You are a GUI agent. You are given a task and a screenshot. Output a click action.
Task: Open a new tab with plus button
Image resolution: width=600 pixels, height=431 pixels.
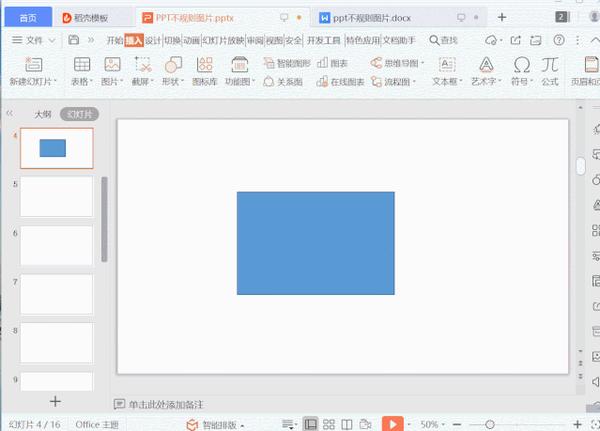point(502,17)
